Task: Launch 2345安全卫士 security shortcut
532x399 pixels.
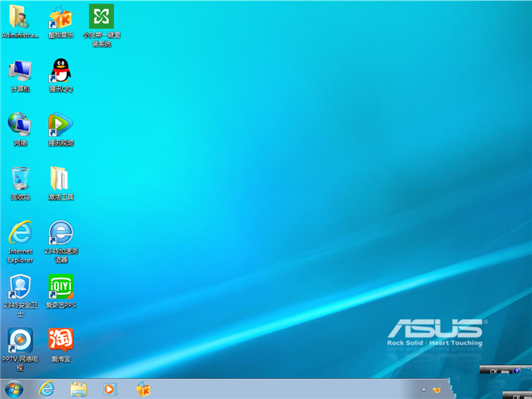Action: point(19,287)
